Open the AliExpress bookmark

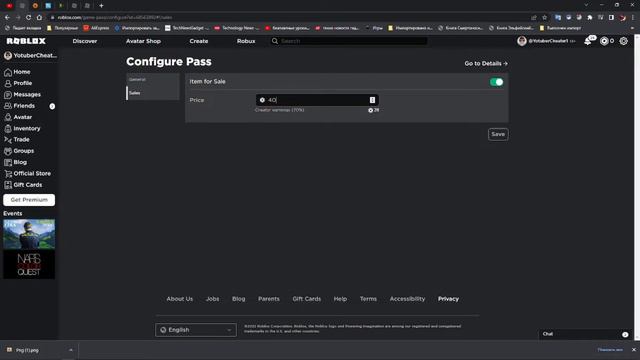96,28
